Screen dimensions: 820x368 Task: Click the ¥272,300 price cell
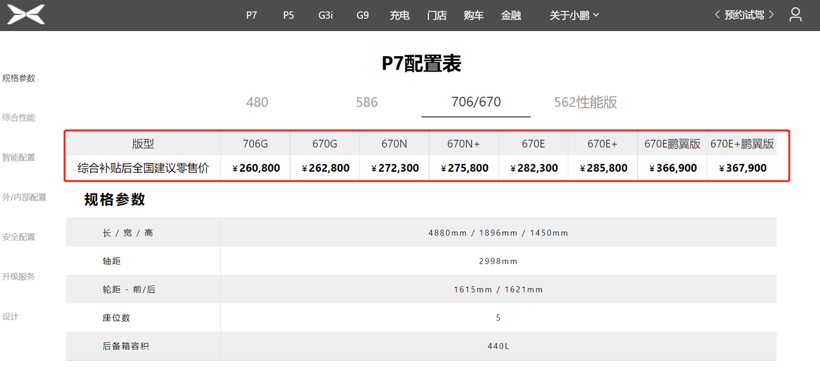(x=394, y=168)
